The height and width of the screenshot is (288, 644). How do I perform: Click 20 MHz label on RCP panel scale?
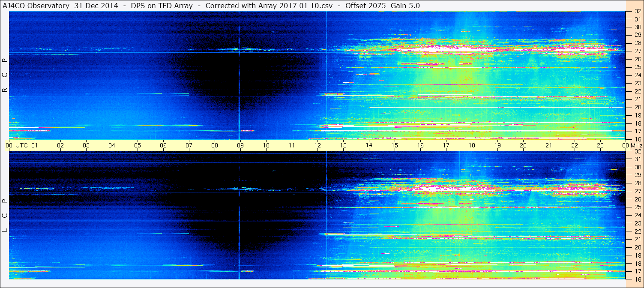tap(638, 107)
